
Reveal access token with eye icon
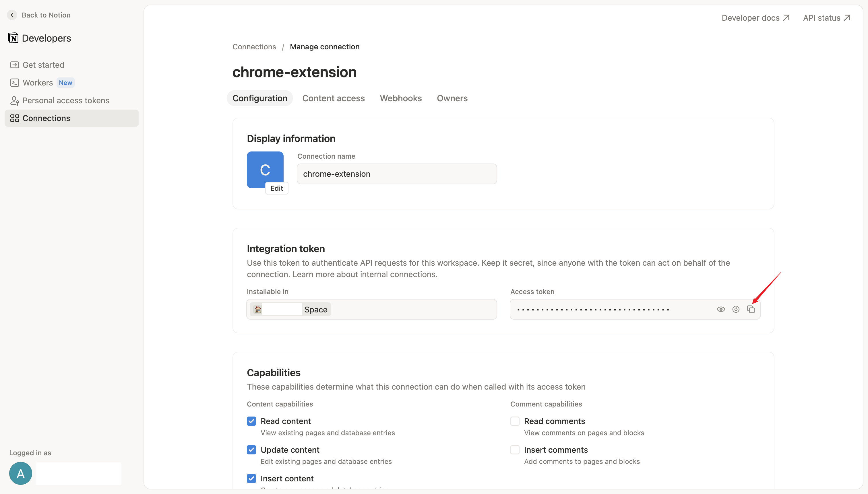tap(721, 309)
